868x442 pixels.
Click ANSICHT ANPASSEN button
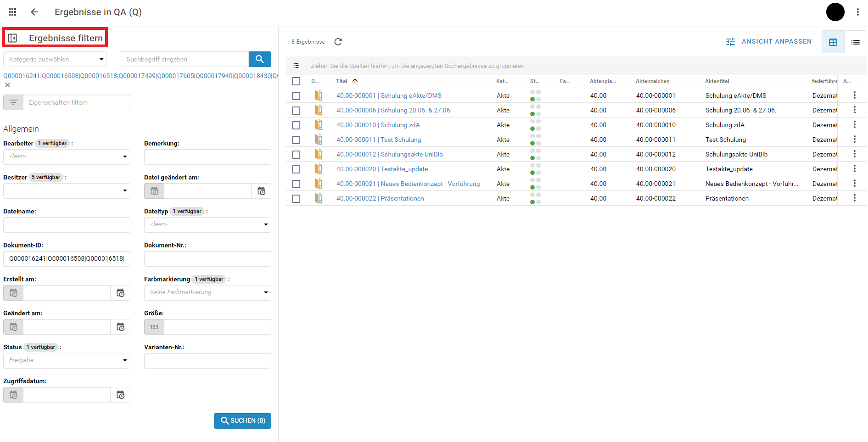tap(769, 42)
